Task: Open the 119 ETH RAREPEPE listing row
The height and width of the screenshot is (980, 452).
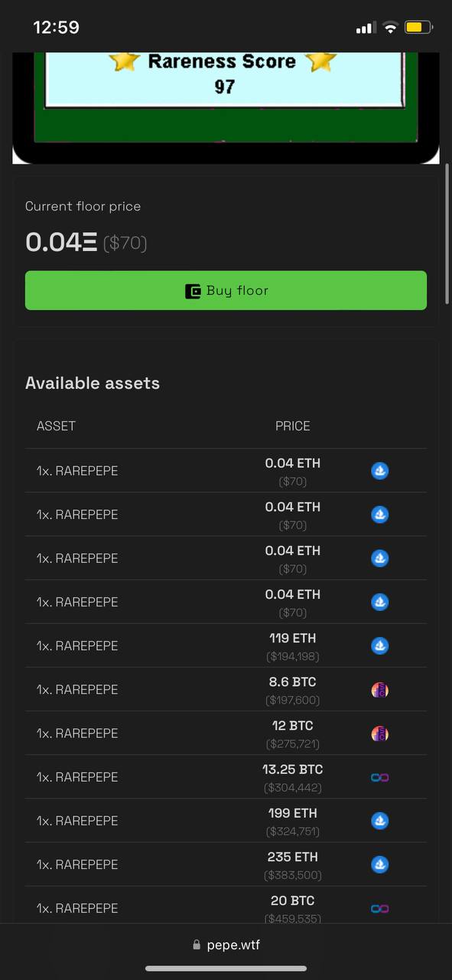Action: click(226, 645)
